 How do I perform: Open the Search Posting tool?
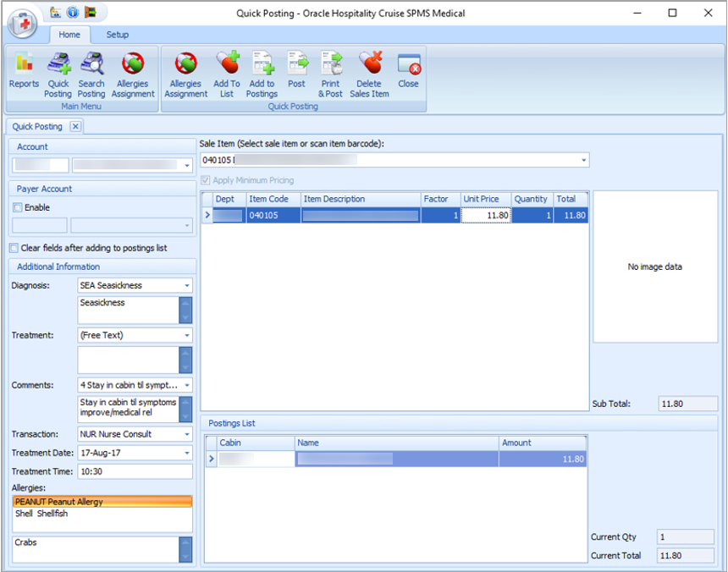click(x=91, y=72)
